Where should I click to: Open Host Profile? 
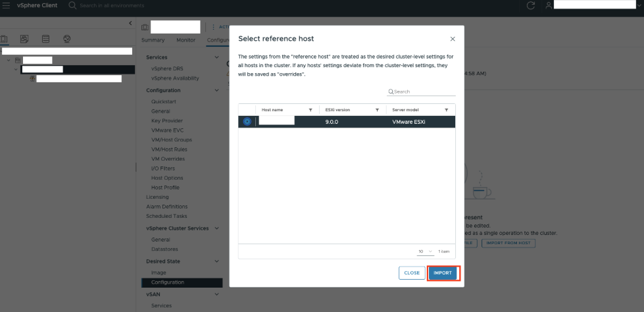pyautogui.click(x=165, y=188)
